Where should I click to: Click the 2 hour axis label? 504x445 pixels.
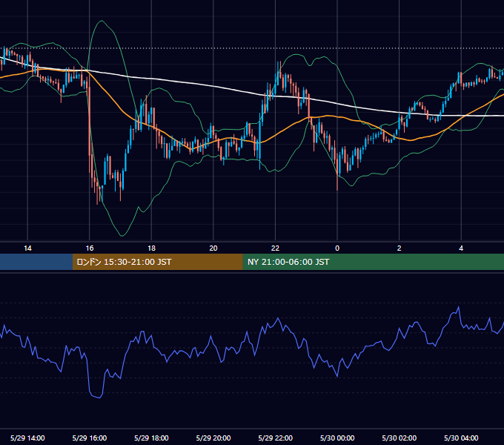[x=399, y=248]
